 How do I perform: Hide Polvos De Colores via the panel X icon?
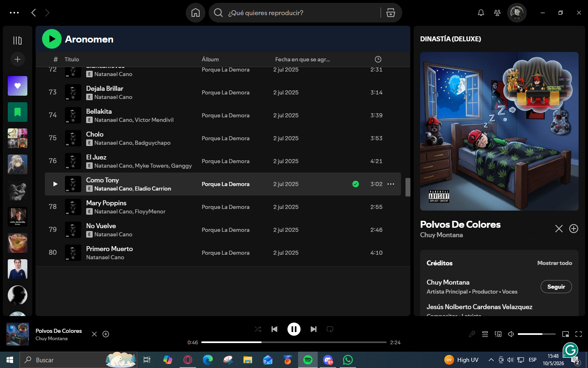(559, 229)
